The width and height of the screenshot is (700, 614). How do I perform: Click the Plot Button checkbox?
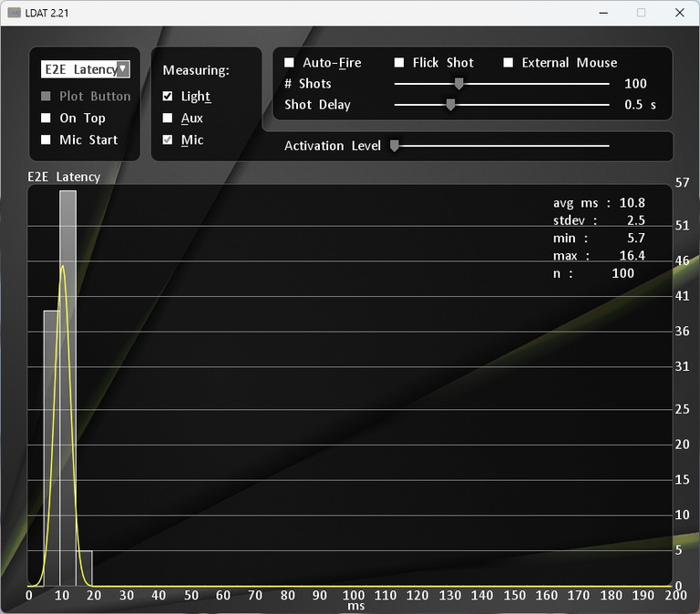46,96
